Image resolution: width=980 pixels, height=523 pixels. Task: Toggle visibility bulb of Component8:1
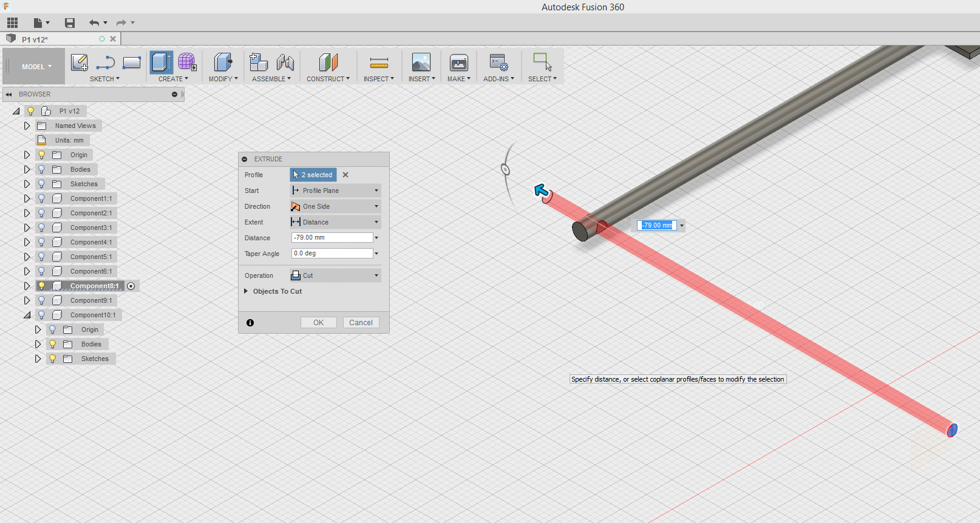42,286
